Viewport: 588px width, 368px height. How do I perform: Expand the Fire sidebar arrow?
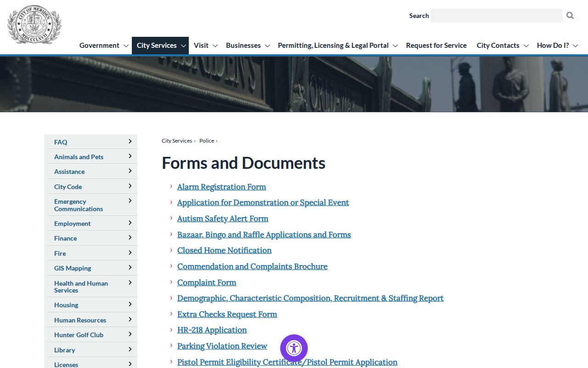point(130,253)
